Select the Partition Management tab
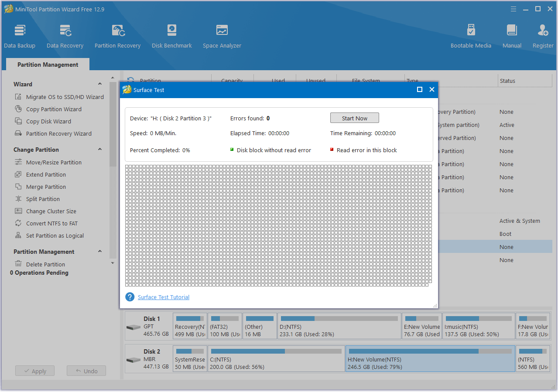Viewport: 558px width, 392px height. 48,65
